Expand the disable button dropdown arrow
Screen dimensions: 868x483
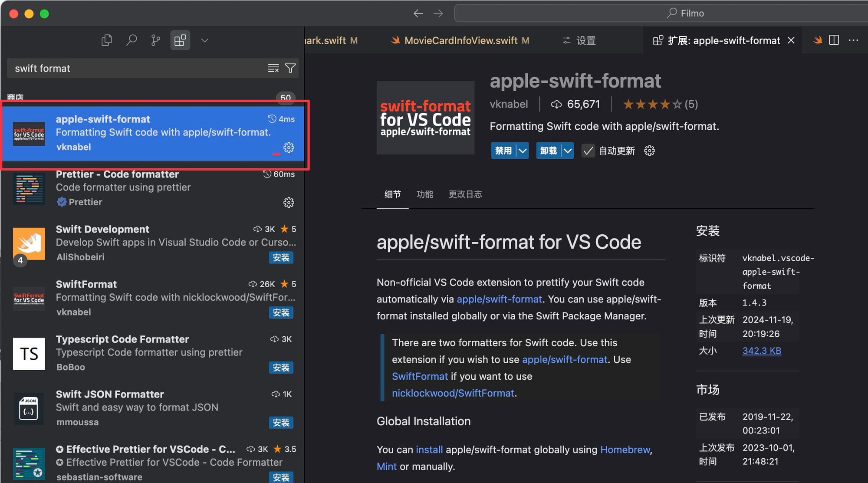click(523, 151)
